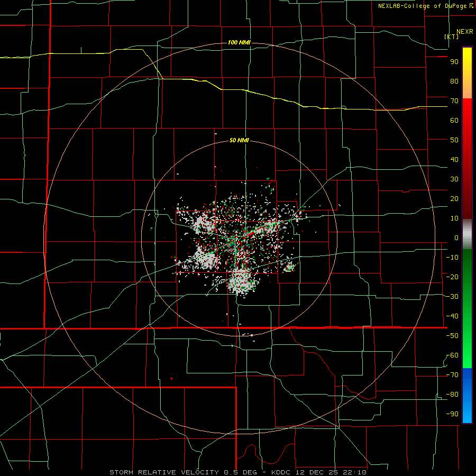Click the 90 value on the velocity scale
Viewport: 476px width, 476px height.
click(454, 62)
